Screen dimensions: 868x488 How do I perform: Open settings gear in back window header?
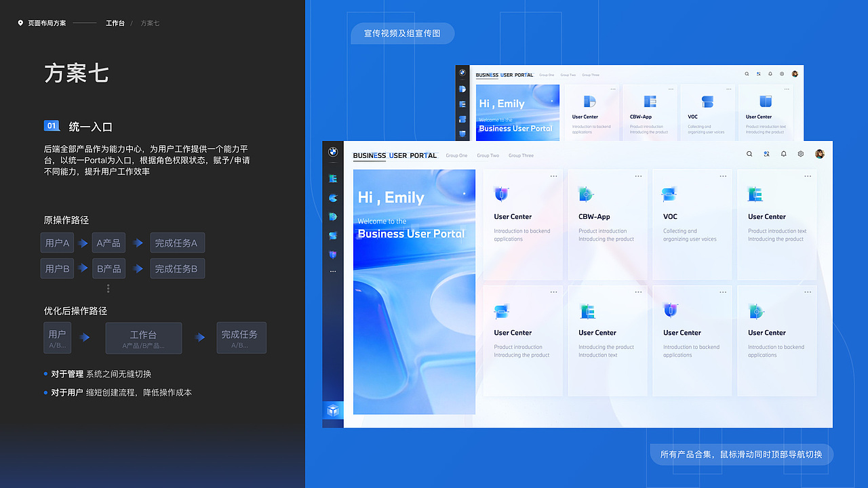[x=782, y=74]
